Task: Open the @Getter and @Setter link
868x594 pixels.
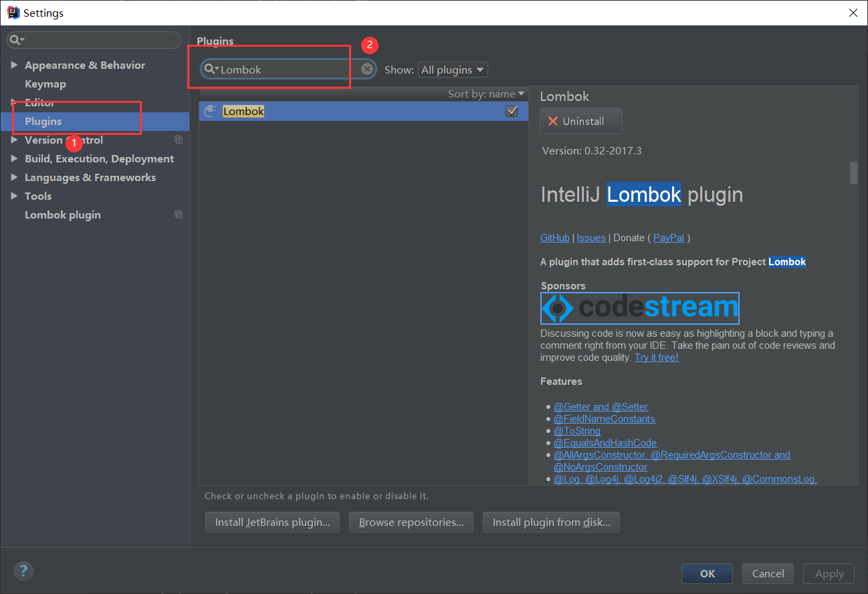Action: tap(601, 407)
